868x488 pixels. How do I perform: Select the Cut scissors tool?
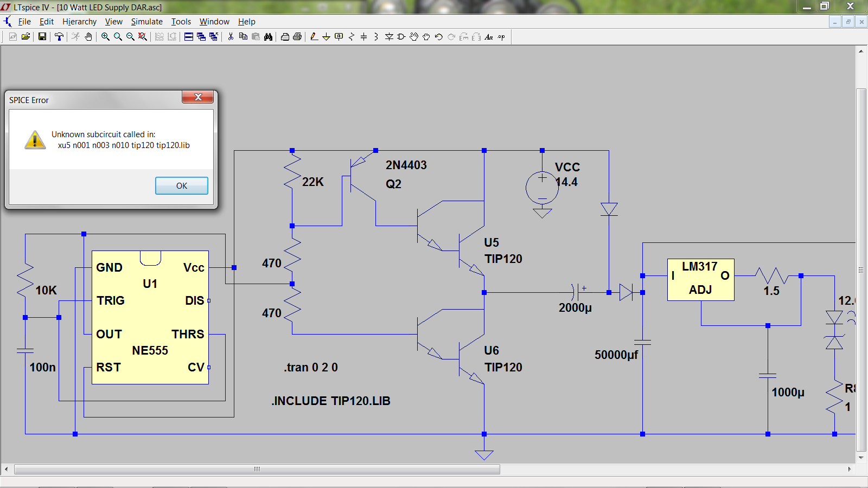pyautogui.click(x=231, y=37)
